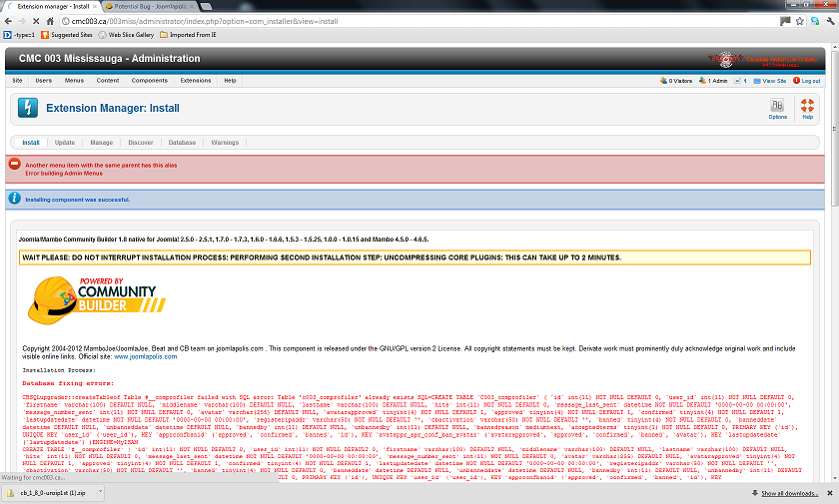Open the Site menu
Screen dimensions: 839x504
point(18,81)
